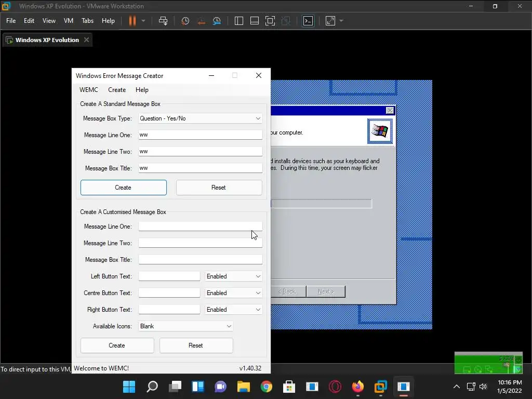Open the volume control in the tray
The image size is (532, 399).
pyautogui.click(x=483, y=387)
